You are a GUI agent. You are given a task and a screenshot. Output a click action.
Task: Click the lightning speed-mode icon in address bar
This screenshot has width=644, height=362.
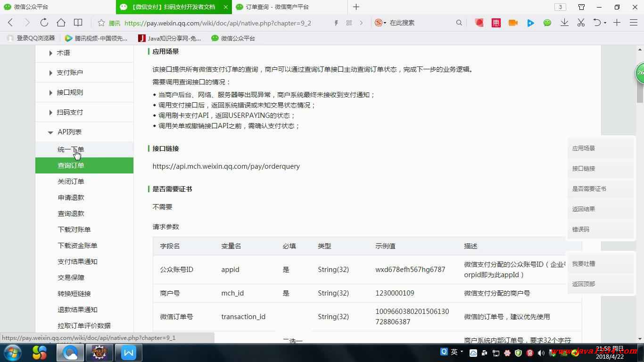[336, 23]
